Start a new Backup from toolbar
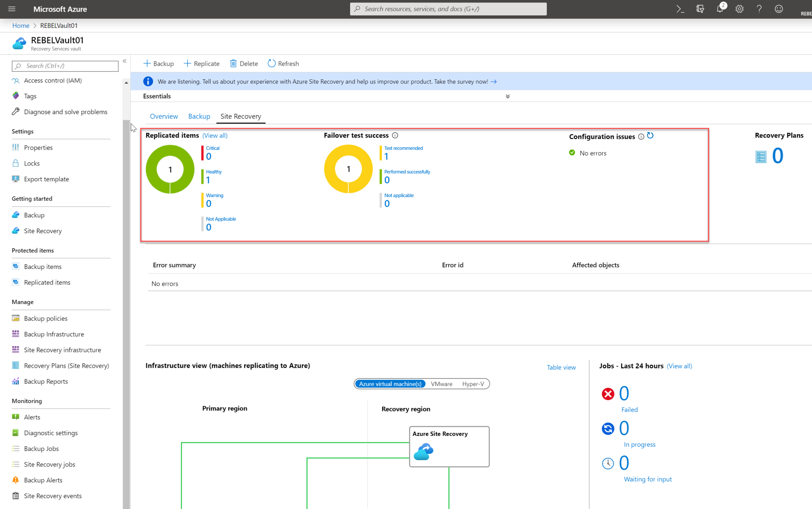The height and width of the screenshot is (509, 812). pyautogui.click(x=158, y=63)
